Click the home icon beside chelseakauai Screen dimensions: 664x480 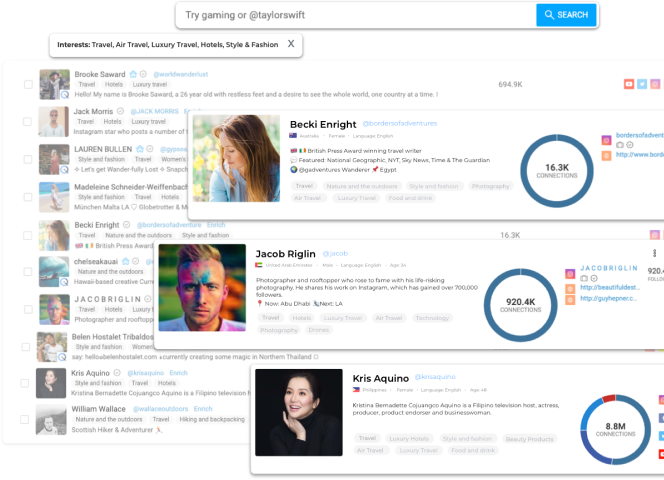click(125, 261)
